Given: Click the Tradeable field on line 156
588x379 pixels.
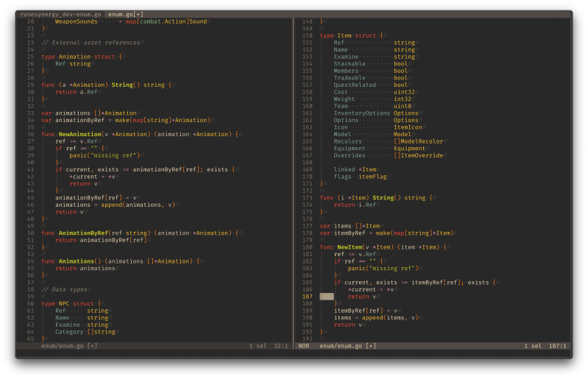Looking at the screenshot, I should [350, 78].
